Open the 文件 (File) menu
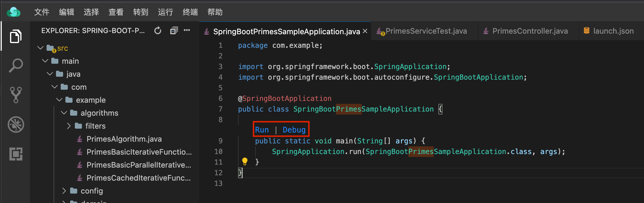The height and width of the screenshot is (203, 644). click(42, 12)
